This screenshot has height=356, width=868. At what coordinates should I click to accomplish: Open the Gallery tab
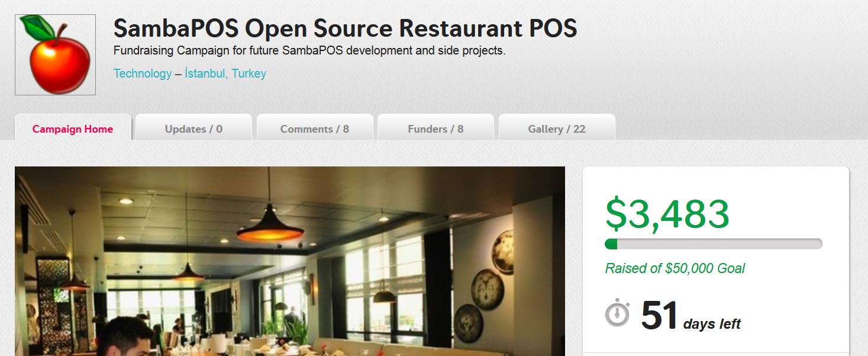point(557,129)
